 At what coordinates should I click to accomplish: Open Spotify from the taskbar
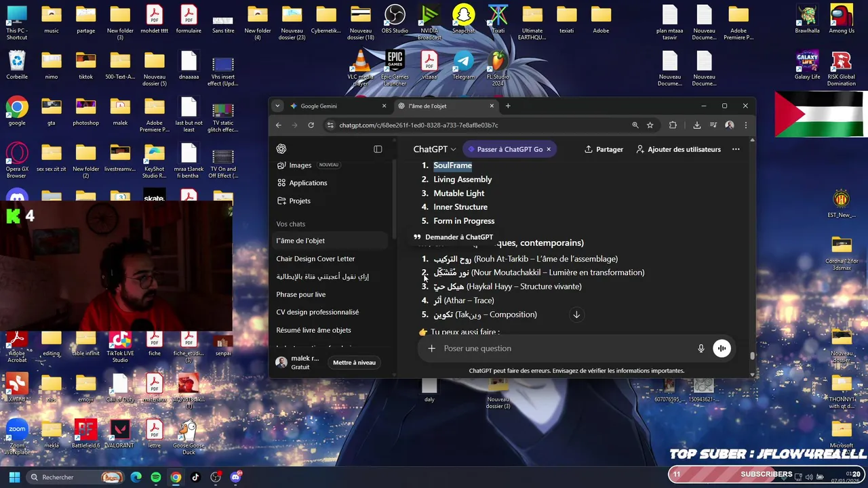tap(156, 477)
